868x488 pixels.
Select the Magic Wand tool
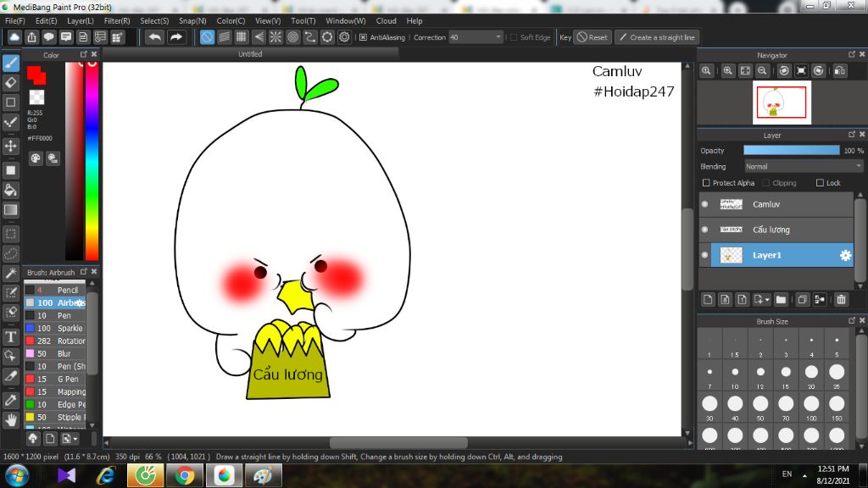(x=11, y=274)
